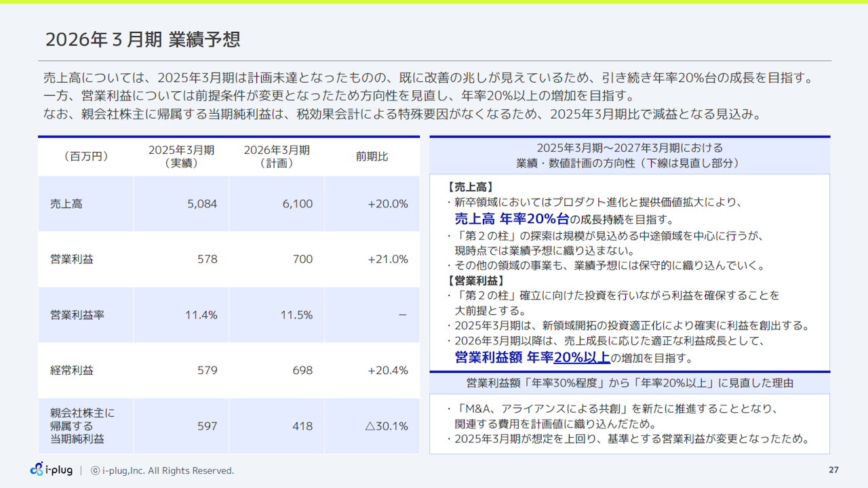Select the 営業利益率 row label
The width and height of the screenshot is (868, 488).
point(77,315)
